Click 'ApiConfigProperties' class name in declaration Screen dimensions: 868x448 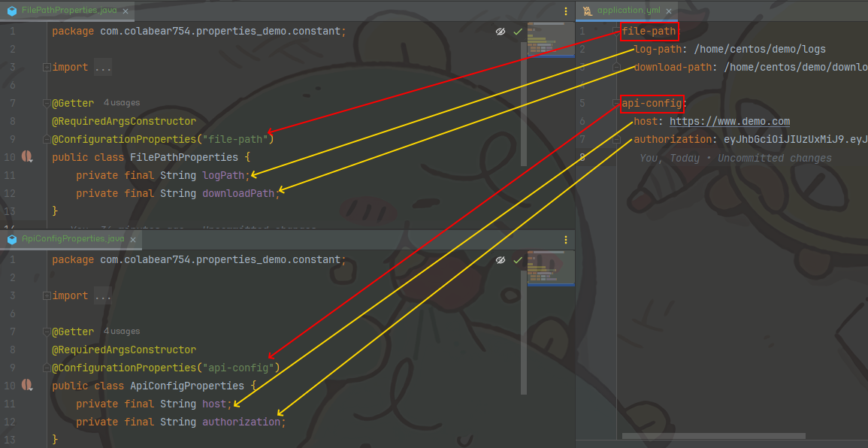pos(187,386)
